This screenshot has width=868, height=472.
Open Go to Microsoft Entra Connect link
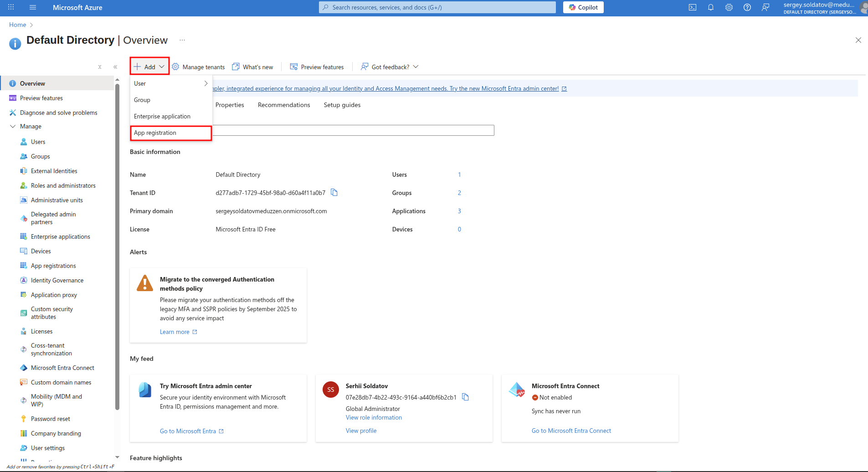(x=571, y=431)
